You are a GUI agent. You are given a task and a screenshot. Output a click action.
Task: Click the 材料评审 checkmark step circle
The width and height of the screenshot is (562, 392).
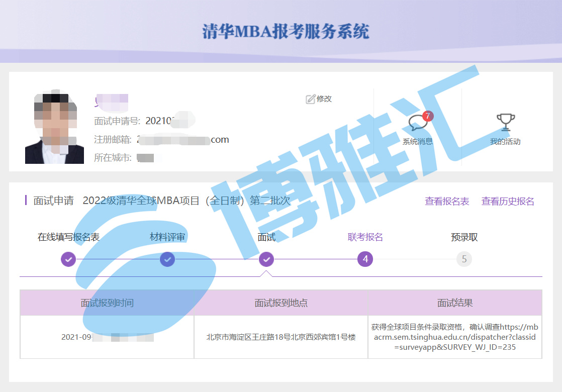click(167, 259)
